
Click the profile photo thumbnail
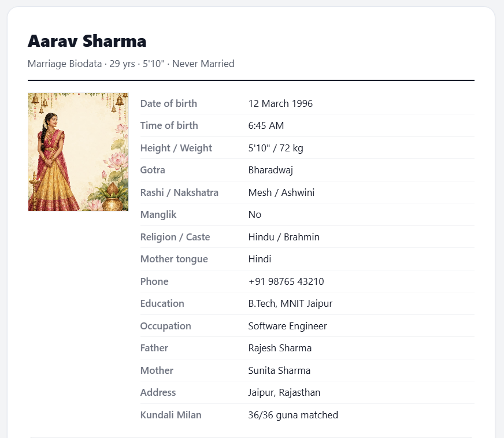tap(78, 151)
